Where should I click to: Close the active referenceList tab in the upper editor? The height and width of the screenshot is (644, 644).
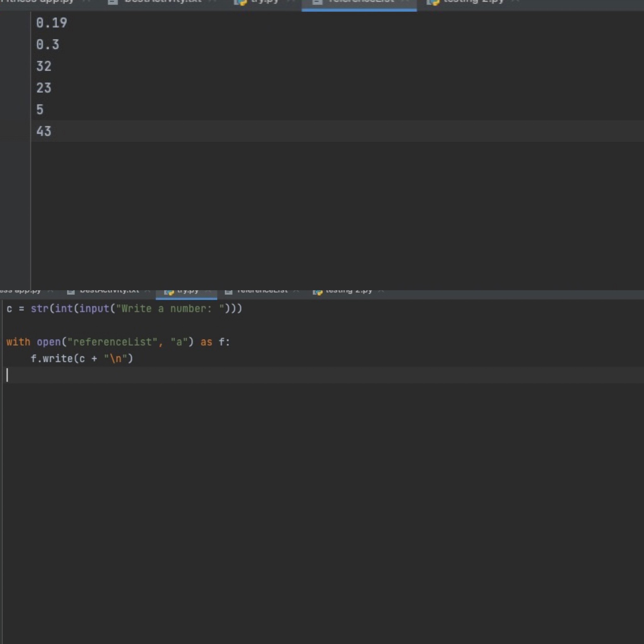[406, 2]
